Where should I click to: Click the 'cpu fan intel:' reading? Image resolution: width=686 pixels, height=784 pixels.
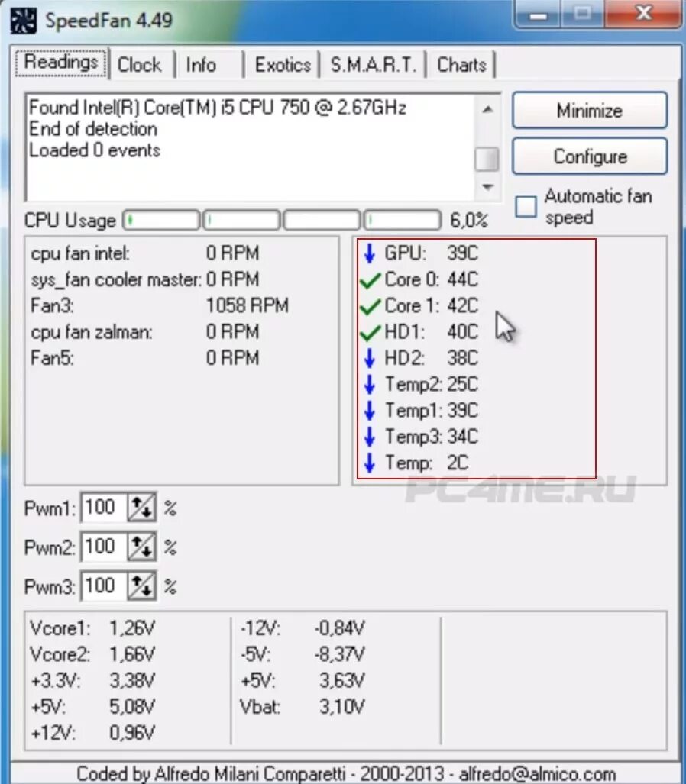(145, 253)
